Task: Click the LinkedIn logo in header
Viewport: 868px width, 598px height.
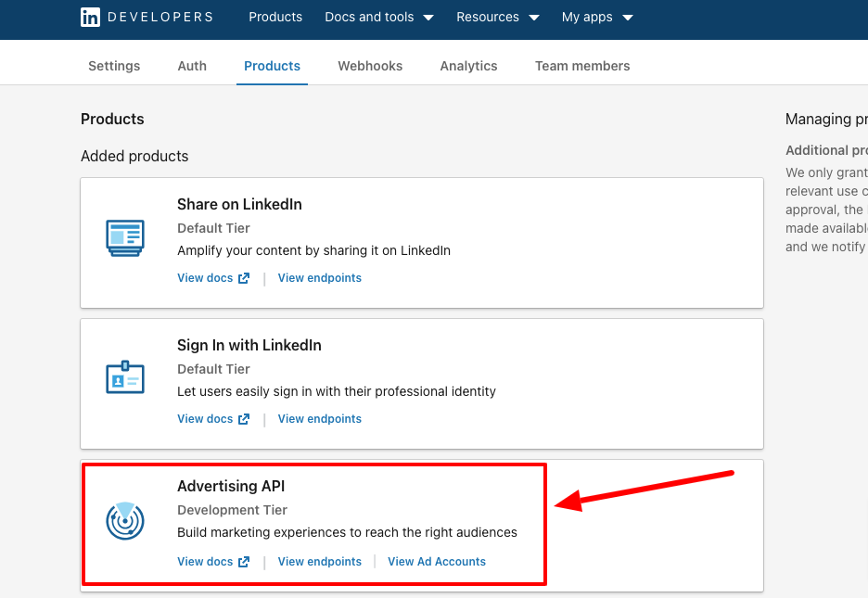Action: tap(90, 17)
